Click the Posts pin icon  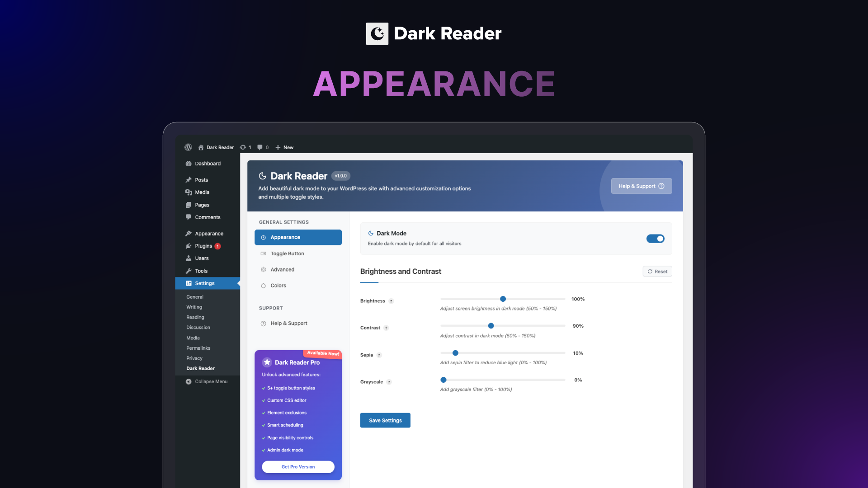[189, 180]
